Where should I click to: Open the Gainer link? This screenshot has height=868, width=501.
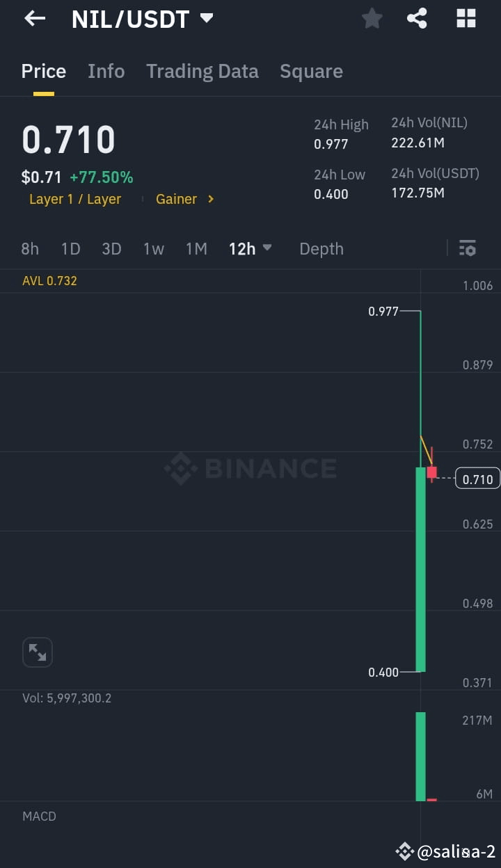pyautogui.click(x=177, y=200)
